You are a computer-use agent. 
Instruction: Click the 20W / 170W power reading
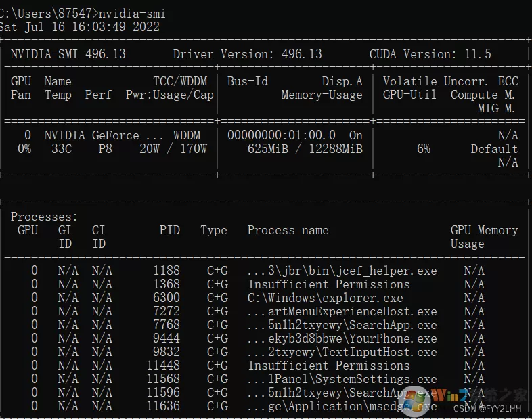pos(173,149)
